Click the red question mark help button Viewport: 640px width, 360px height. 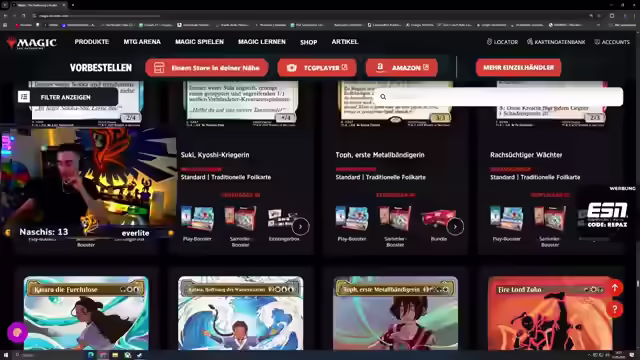615,309
